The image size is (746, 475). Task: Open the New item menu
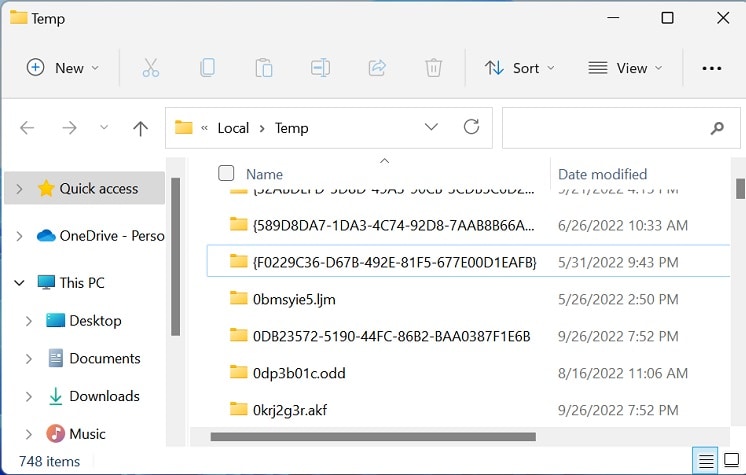[63, 68]
